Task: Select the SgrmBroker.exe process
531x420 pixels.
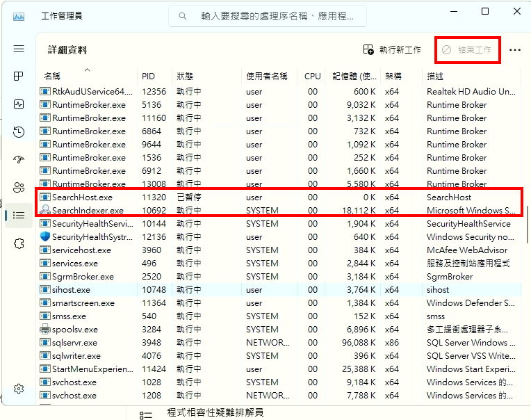Action: click(279, 276)
